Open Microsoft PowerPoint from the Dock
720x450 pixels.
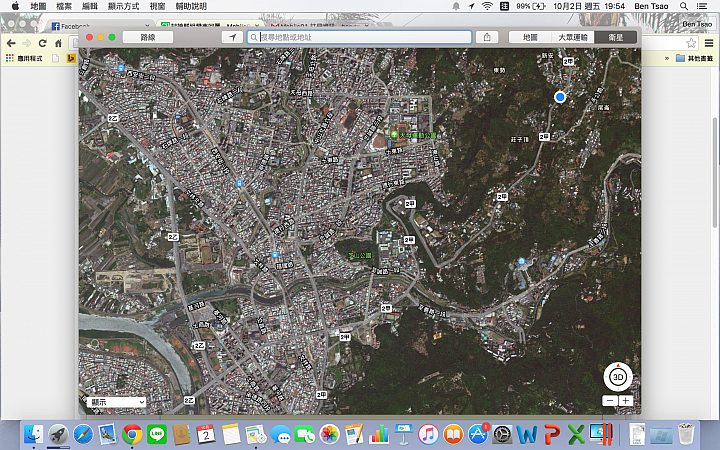click(552, 434)
